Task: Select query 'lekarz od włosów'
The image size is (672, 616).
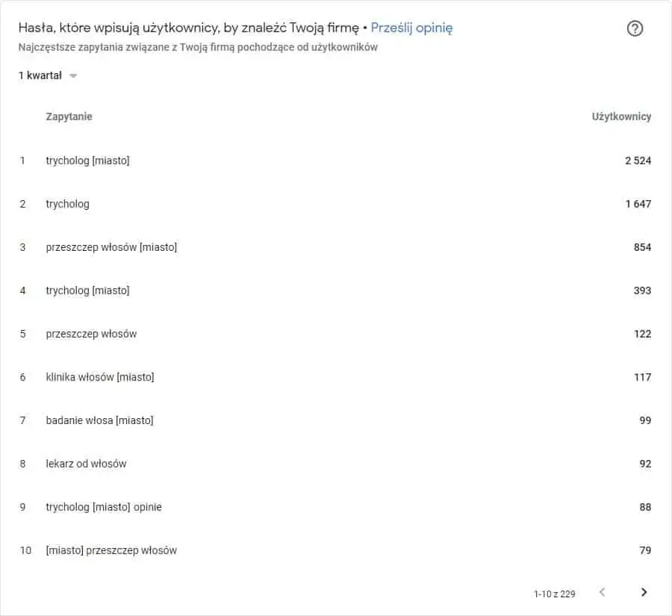Action: pyautogui.click(x=86, y=464)
